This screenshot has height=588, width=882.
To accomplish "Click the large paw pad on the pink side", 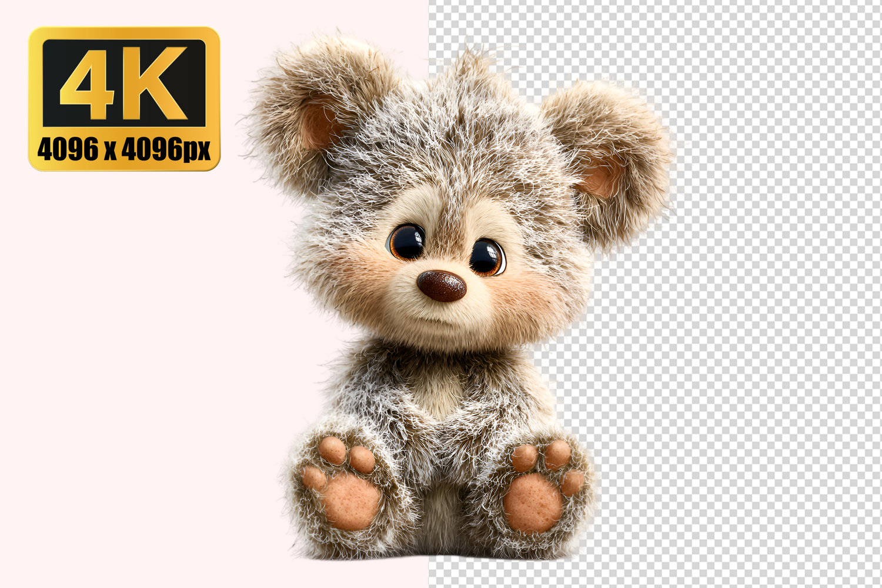I will tap(351, 501).
